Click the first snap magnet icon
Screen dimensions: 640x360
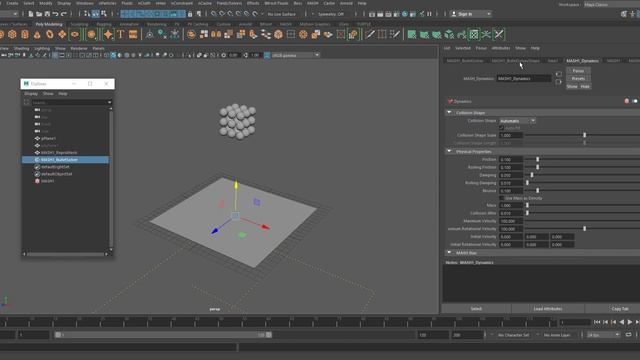213,14
